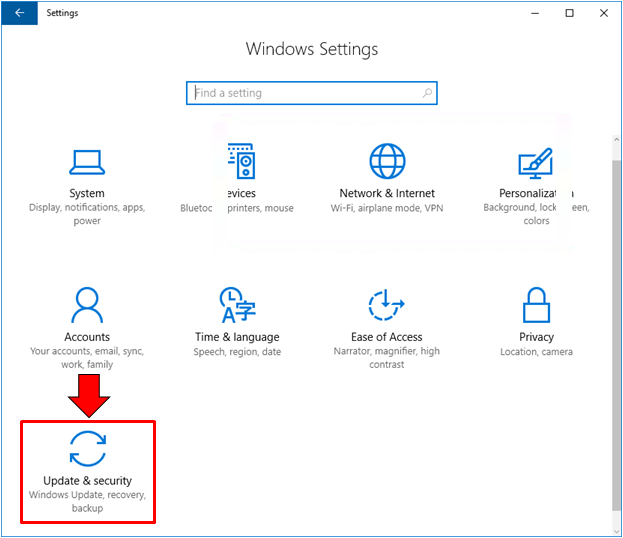Viewport: 623px width, 538px height.
Task: Click the Update & security label
Action: (87, 481)
